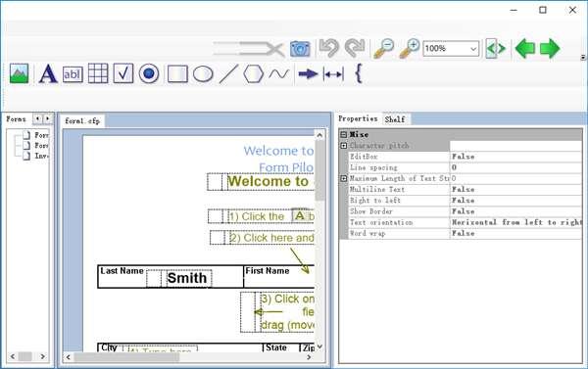Click the Zoom in magnifier
This screenshot has width=588, height=369.
click(409, 49)
